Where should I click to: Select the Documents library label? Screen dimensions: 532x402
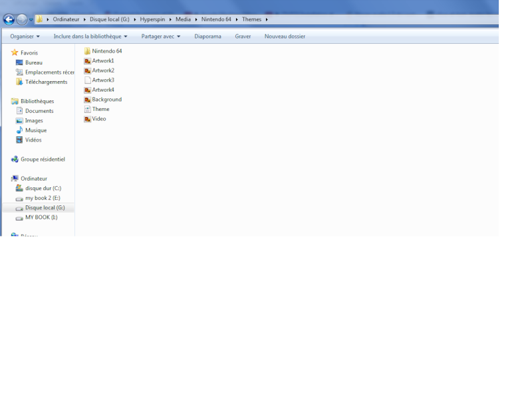(x=39, y=111)
